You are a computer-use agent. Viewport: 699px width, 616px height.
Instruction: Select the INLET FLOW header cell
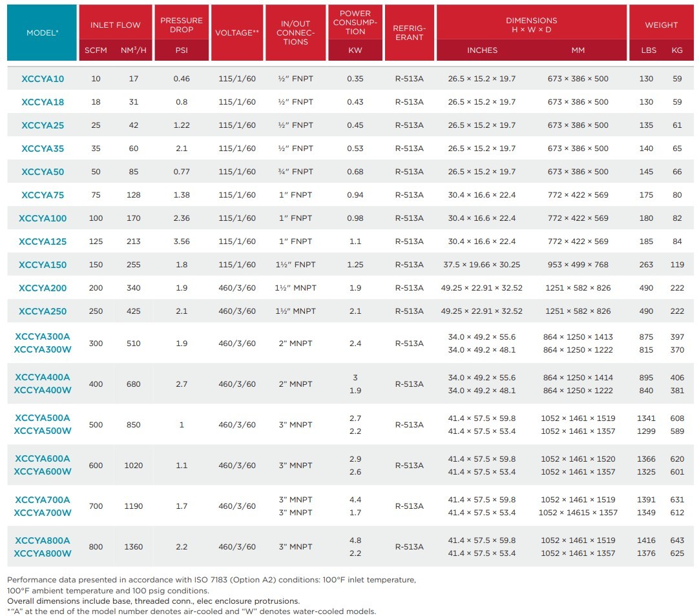[x=115, y=25]
